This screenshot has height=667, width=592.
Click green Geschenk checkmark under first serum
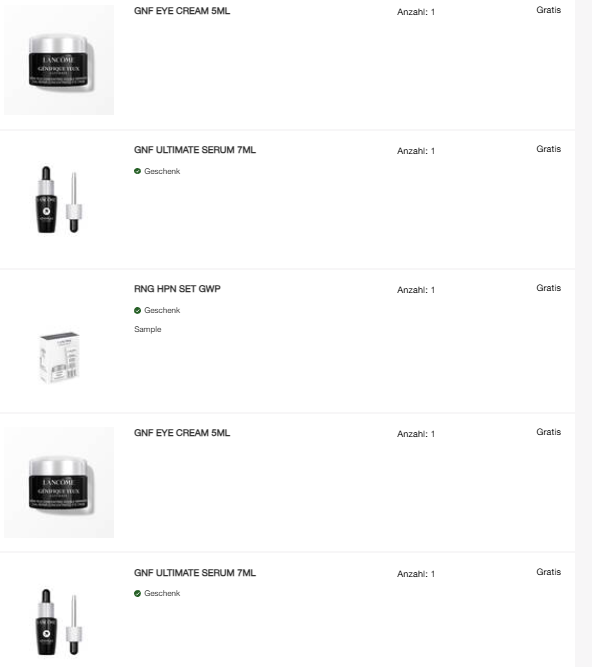[x=137, y=171]
